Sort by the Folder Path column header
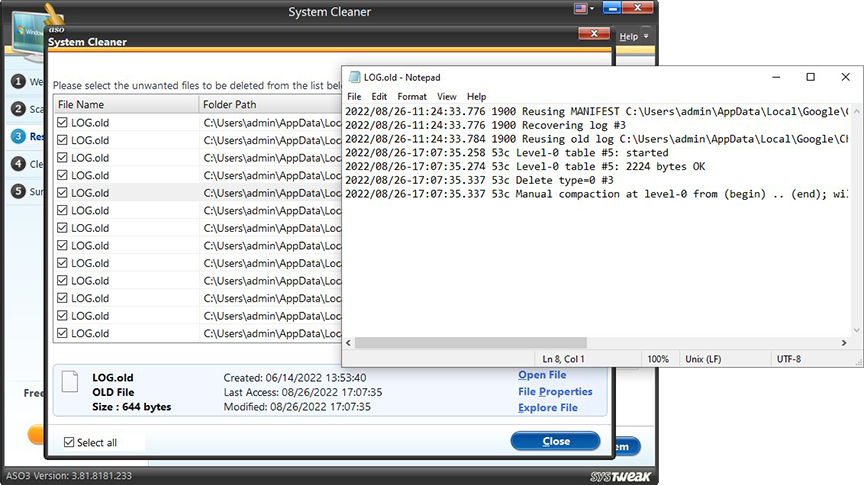The height and width of the screenshot is (485, 864). click(270, 104)
